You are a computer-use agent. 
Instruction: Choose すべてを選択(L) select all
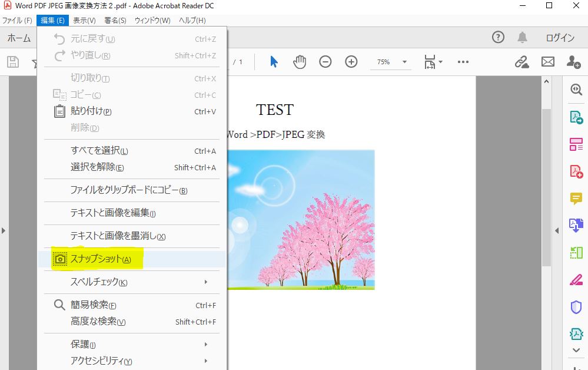click(x=132, y=151)
